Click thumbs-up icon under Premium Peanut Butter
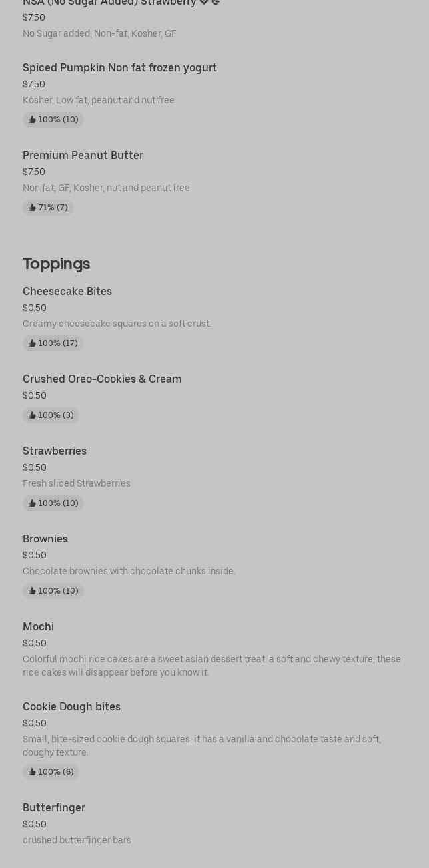Image resolution: width=429 pixels, height=868 pixels. pyautogui.click(x=32, y=208)
